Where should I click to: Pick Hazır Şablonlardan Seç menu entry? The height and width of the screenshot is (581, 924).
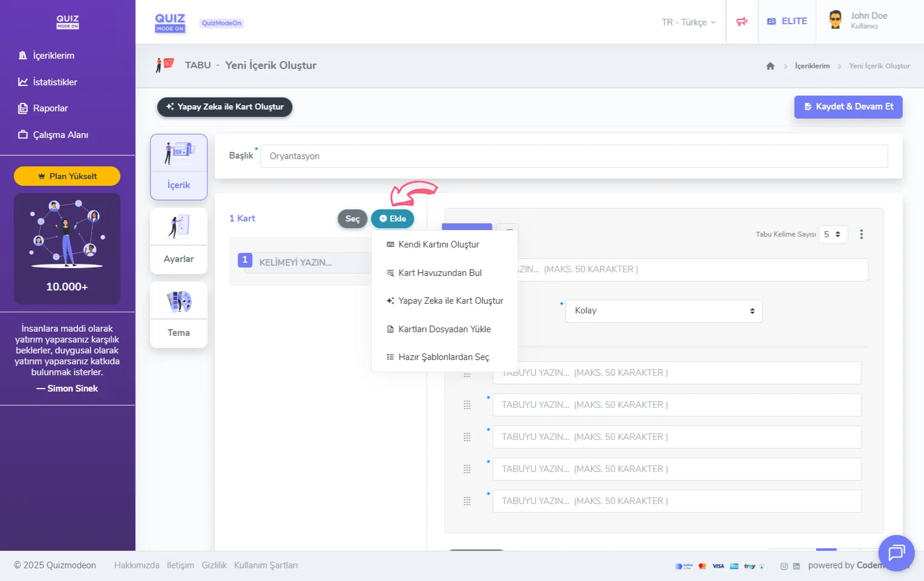(443, 357)
